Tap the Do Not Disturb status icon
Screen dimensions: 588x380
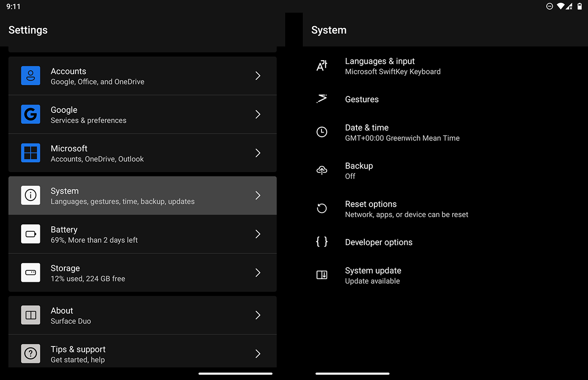pyautogui.click(x=549, y=6)
